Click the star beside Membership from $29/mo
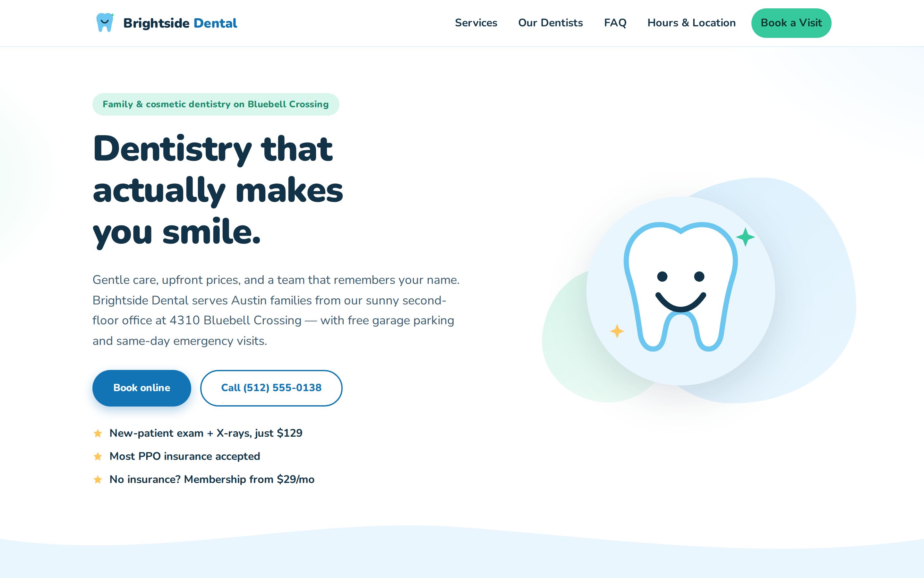The image size is (924, 578). [98, 479]
